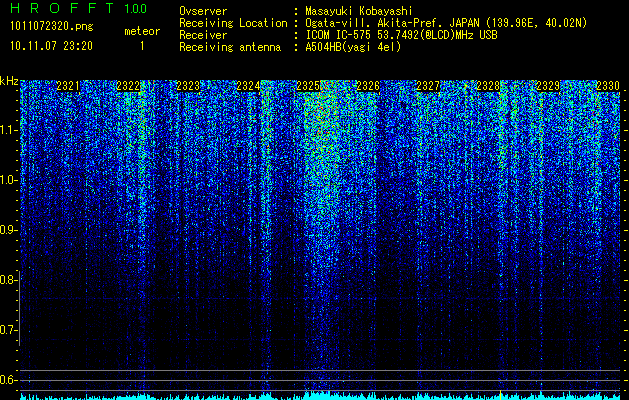Click the file name 1011072320.png
This screenshot has height=400, width=629.
click(x=52, y=27)
